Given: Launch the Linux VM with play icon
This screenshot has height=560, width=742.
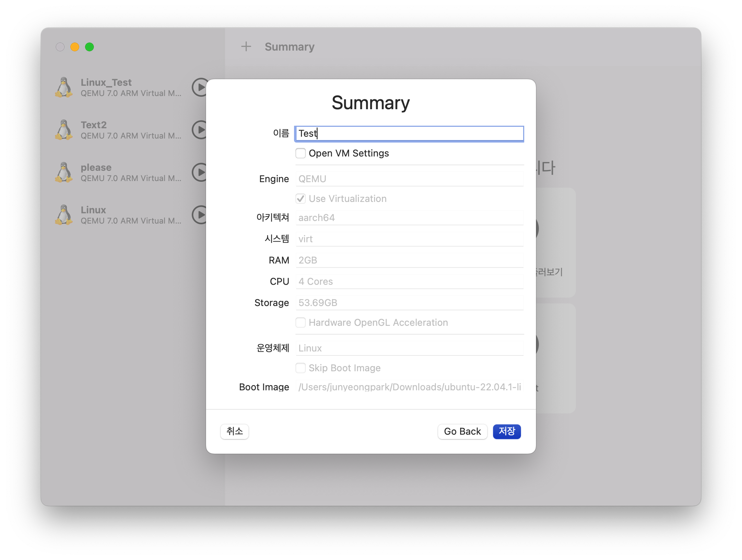Looking at the screenshot, I should point(200,215).
